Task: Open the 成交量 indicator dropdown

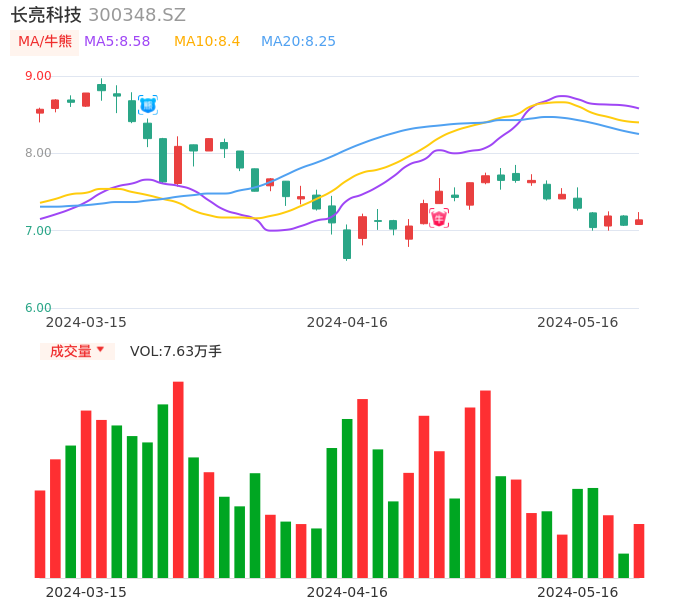Action: tap(77, 351)
